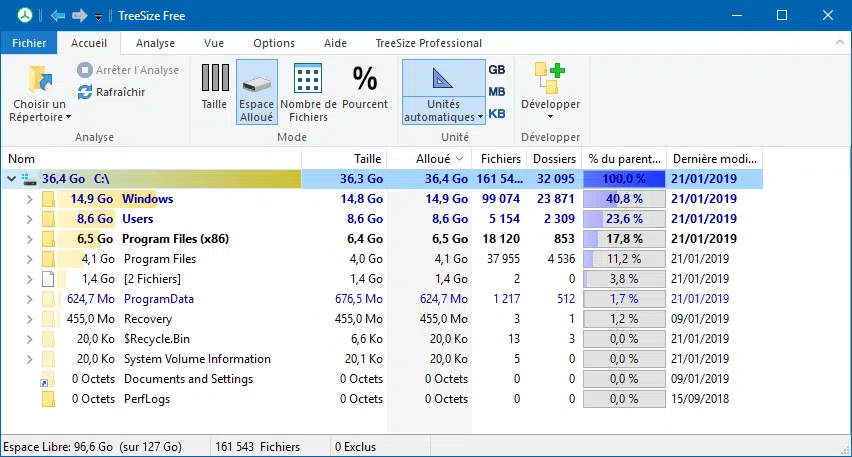Click the 15/09/2018 date cell

[x=700, y=399]
